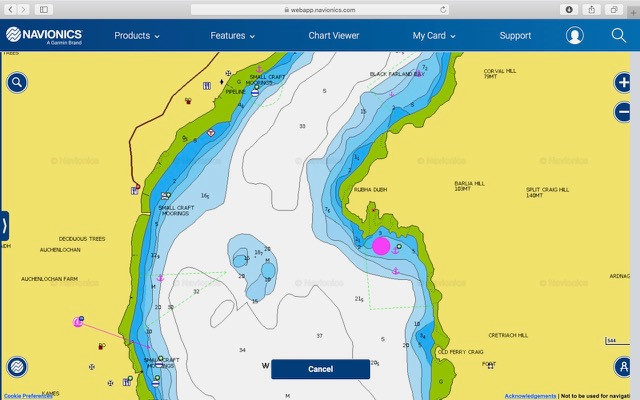Click the locate-me button at bottom right

[623, 367]
